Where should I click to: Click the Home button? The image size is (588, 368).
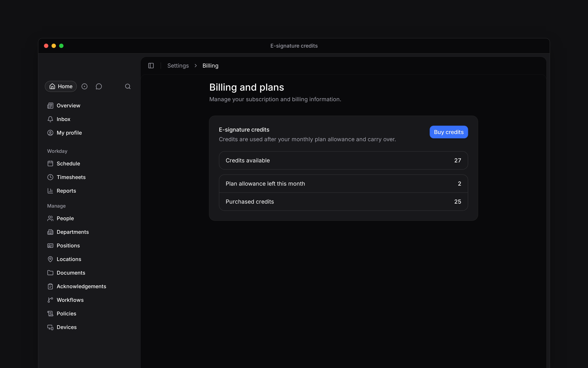[x=61, y=86]
